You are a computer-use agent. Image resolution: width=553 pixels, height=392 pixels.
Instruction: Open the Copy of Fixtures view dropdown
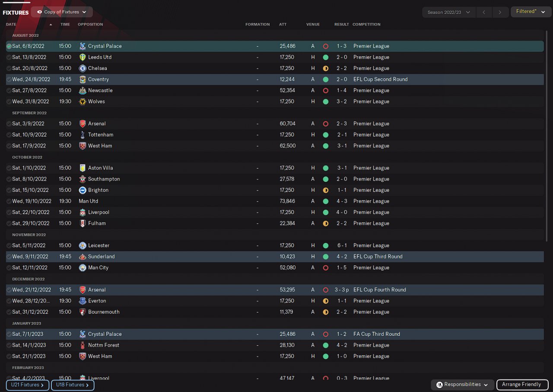(x=62, y=12)
